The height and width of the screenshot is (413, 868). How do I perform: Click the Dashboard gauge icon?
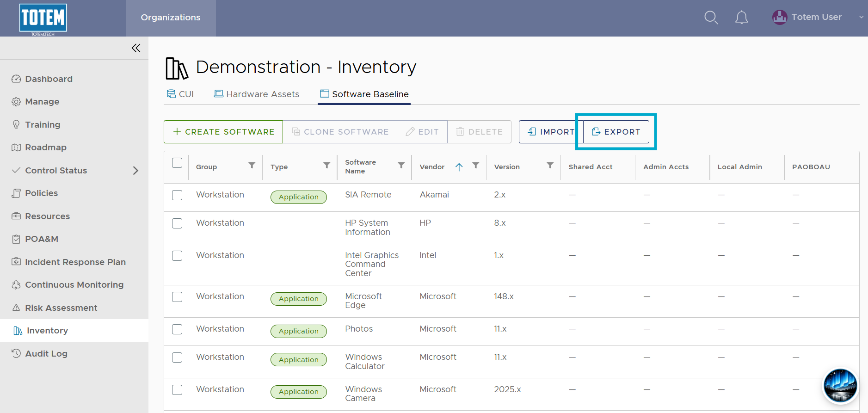(x=16, y=79)
